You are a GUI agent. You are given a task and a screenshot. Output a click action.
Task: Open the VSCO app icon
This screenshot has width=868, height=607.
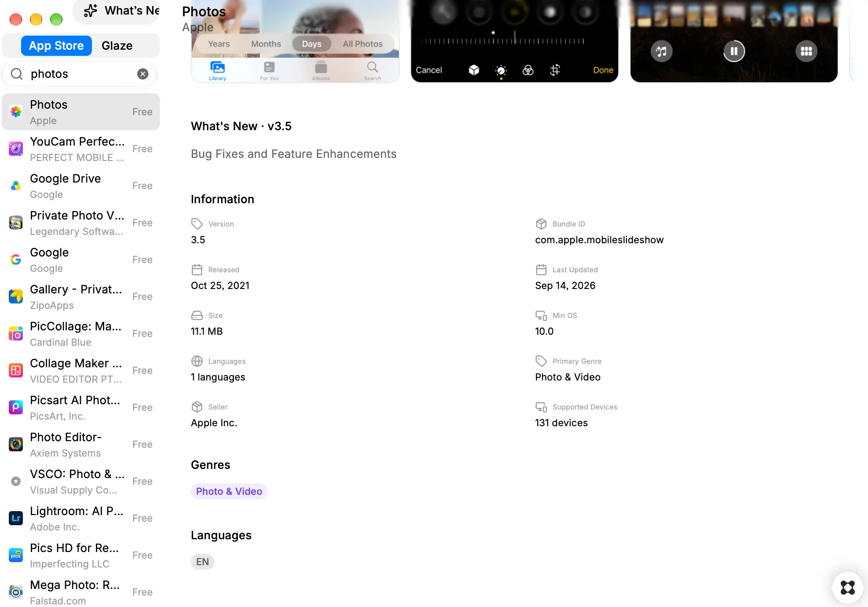click(x=16, y=481)
